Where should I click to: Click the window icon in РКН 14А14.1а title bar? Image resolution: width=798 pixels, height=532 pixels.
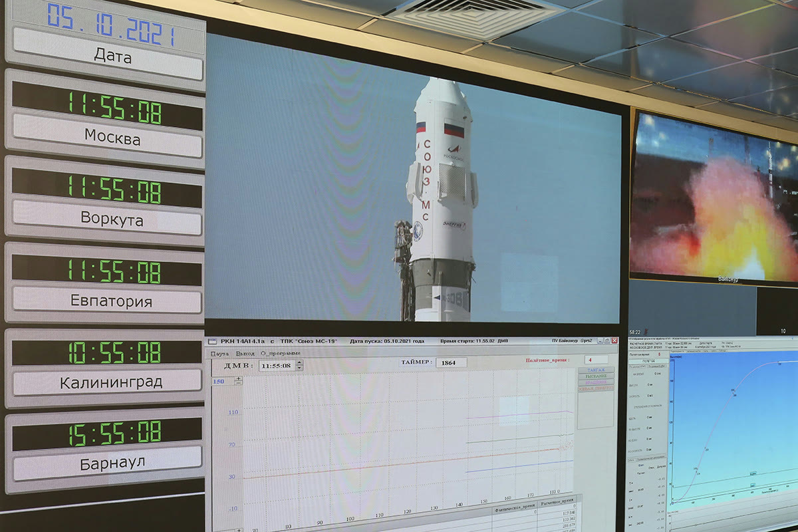tap(213, 341)
